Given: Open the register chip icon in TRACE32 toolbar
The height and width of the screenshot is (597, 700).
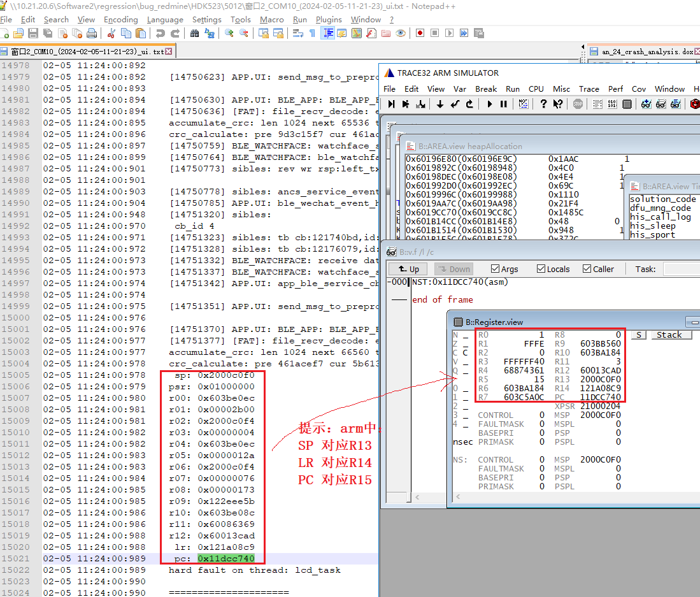Looking at the screenshot, I should pyautogui.click(x=627, y=104).
